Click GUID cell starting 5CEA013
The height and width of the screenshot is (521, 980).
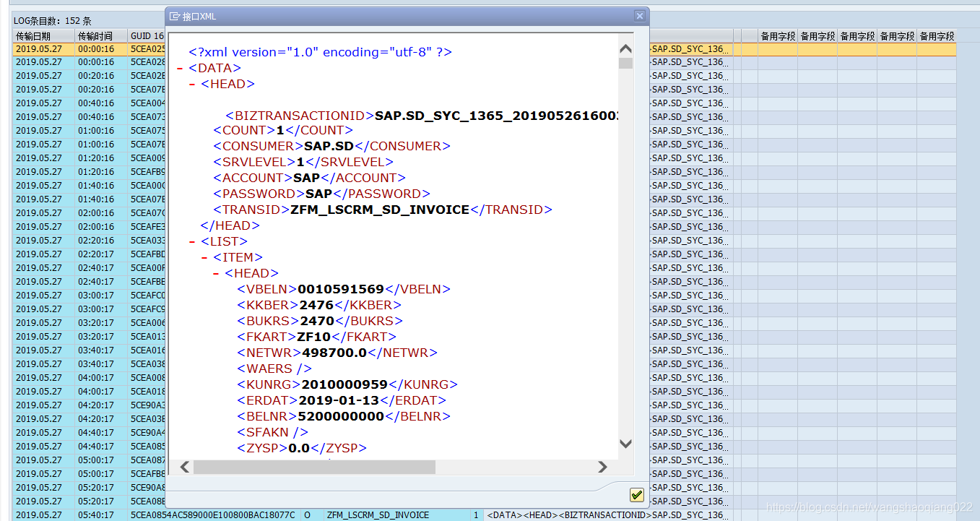[x=147, y=337]
